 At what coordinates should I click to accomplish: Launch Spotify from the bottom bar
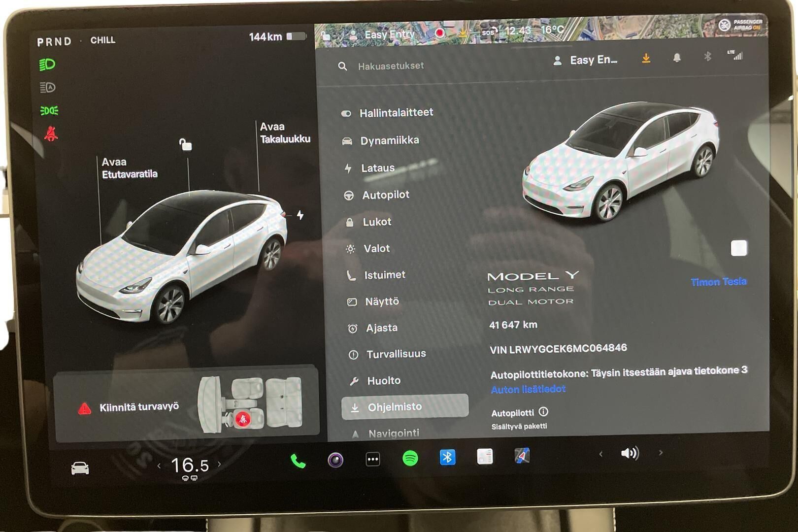(x=410, y=458)
